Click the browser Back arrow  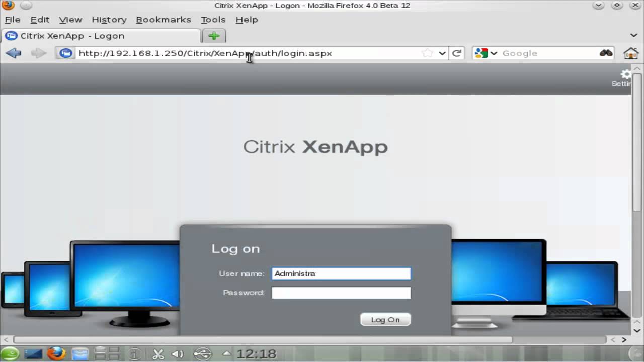coord(14,53)
